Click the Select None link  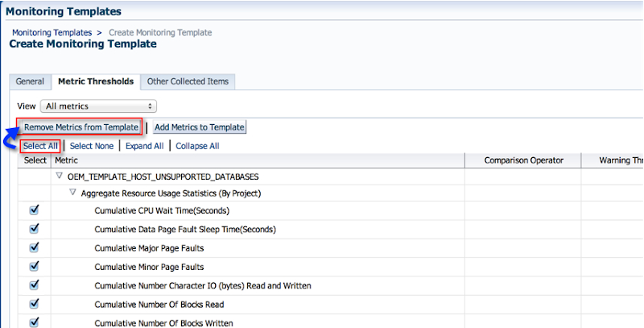tap(92, 146)
